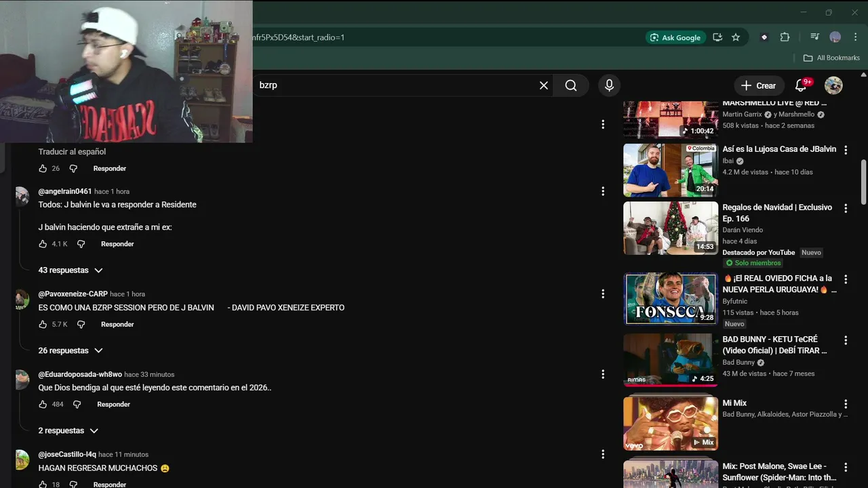Open All Bookmarks folder
This screenshot has width=868, height=488.
coord(831,58)
